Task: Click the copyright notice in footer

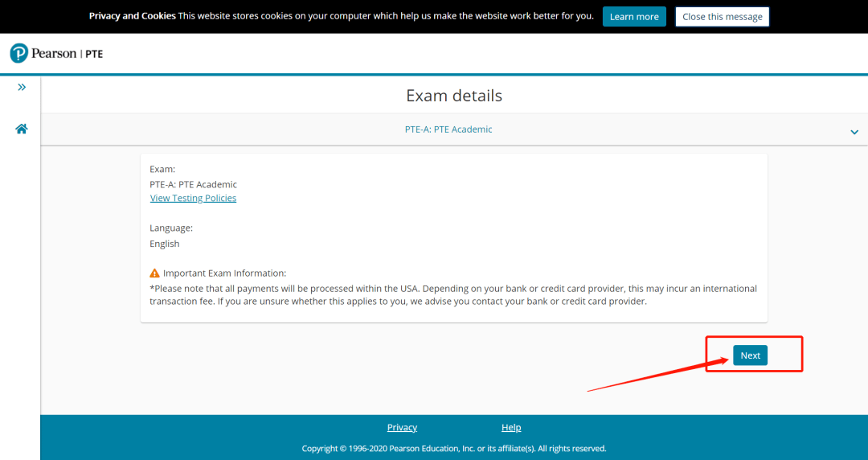Action: tap(454, 449)
